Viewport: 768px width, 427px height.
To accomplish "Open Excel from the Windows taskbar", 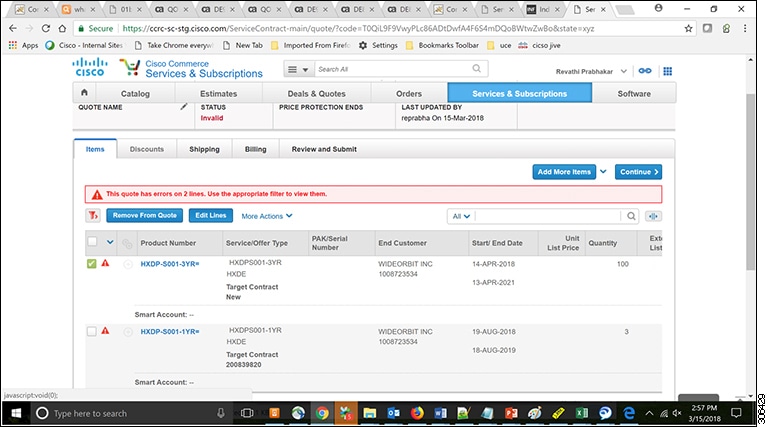I will point(581,413).
